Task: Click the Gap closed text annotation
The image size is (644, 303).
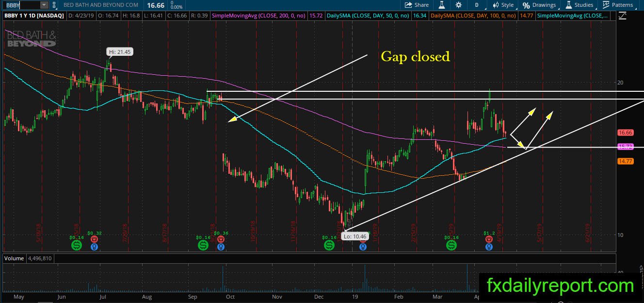Action: click(x=416, y=56)
